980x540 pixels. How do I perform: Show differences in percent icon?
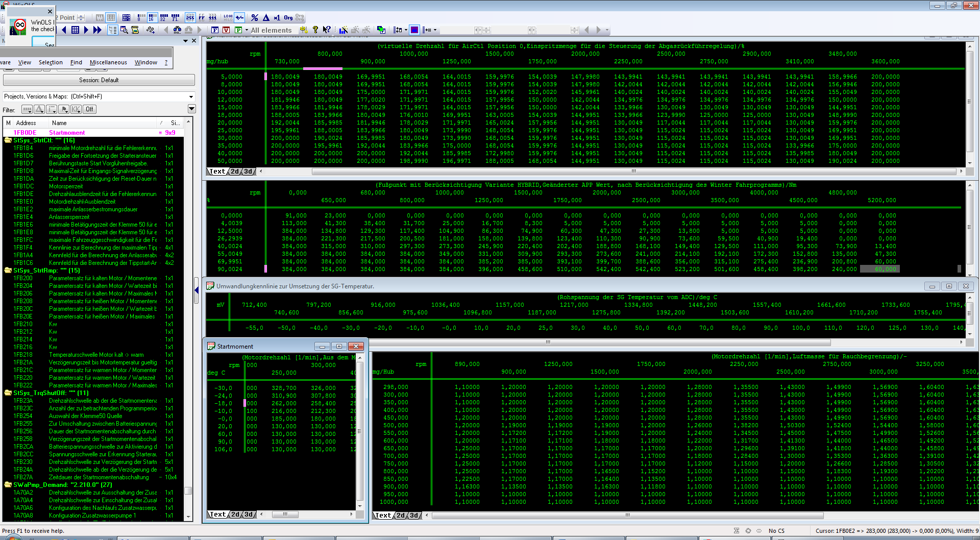click(x=255, y=17)
